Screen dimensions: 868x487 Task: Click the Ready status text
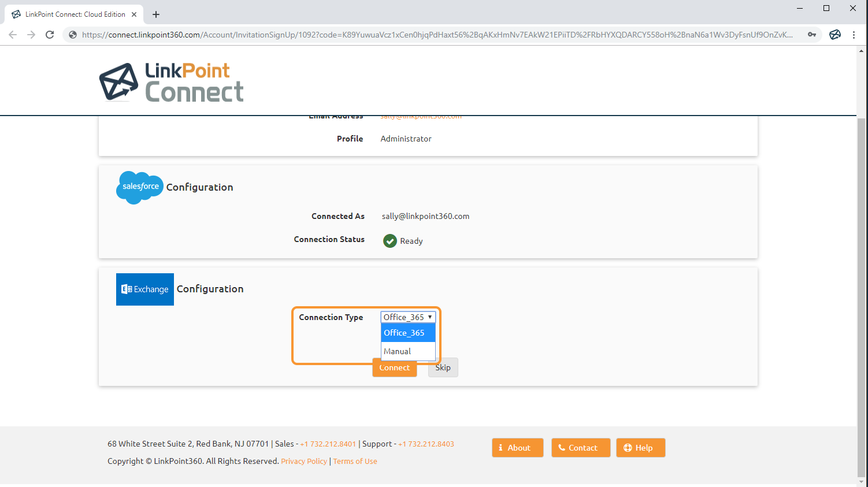point(411,241)
